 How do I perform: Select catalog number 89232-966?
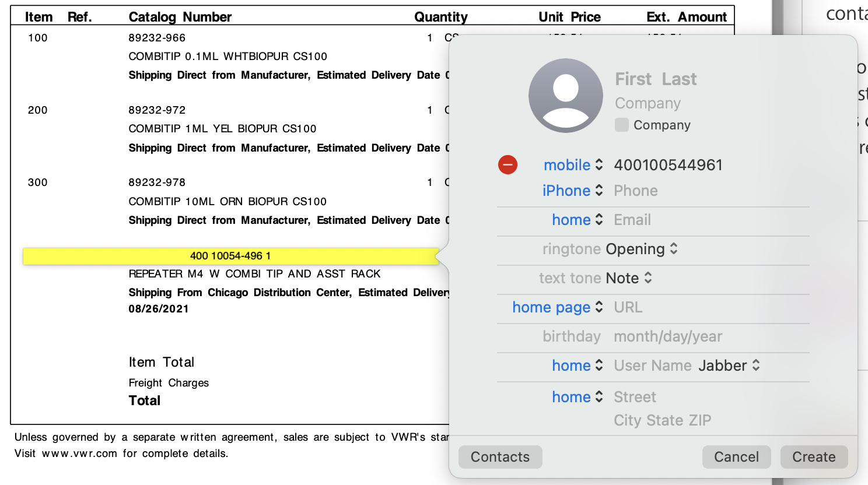(157, 38)
